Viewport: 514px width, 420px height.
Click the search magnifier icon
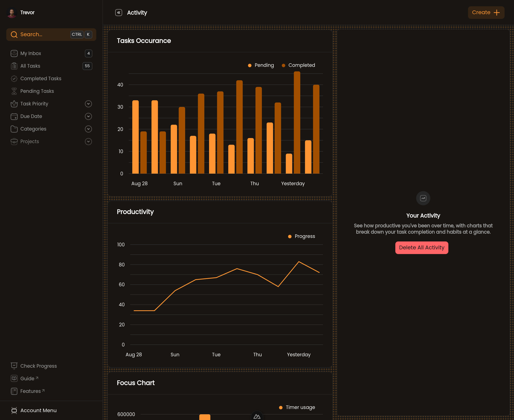[14, 35]
